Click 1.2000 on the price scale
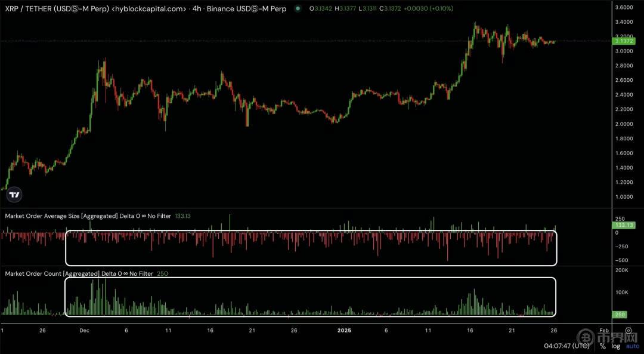Screen dimensions: 644x354 tap(624, 182)
